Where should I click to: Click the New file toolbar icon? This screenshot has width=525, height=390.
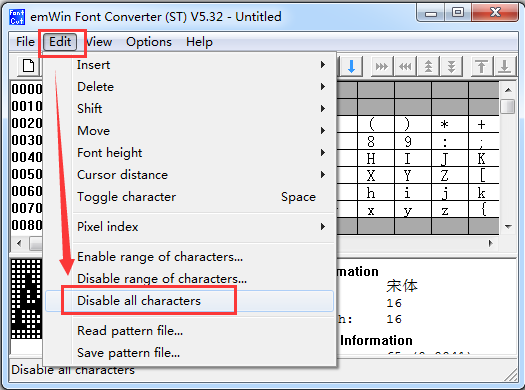point(28,66)
